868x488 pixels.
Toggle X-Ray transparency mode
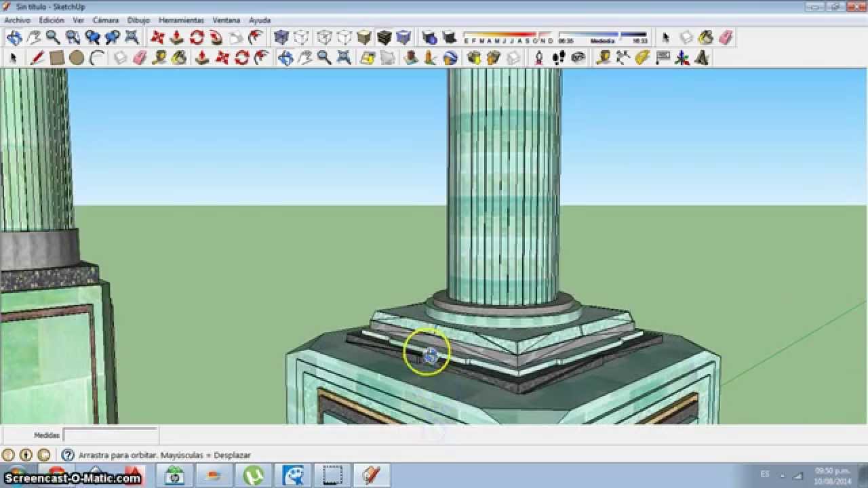(281, 37)
